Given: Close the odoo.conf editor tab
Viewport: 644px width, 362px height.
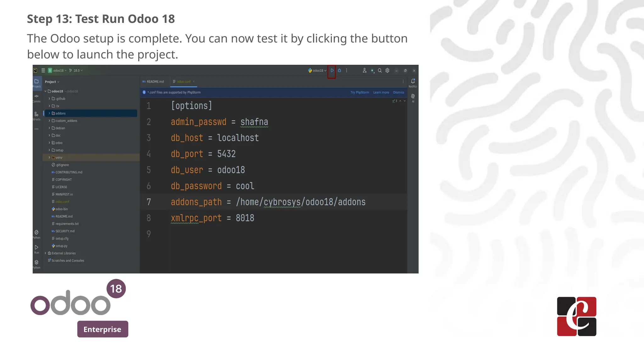Looking at the screenshot, I should tap(194, 82).
